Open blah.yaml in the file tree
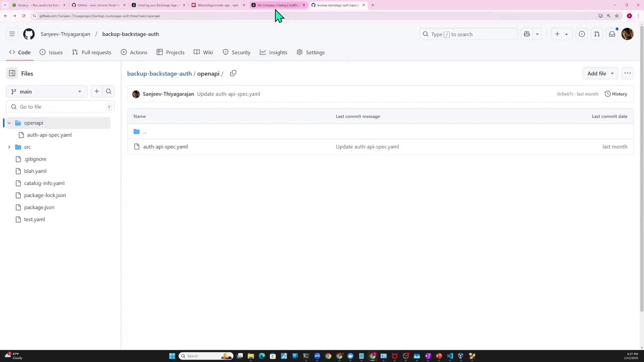This screenshot has width=644, height=362. coord(35,171)
